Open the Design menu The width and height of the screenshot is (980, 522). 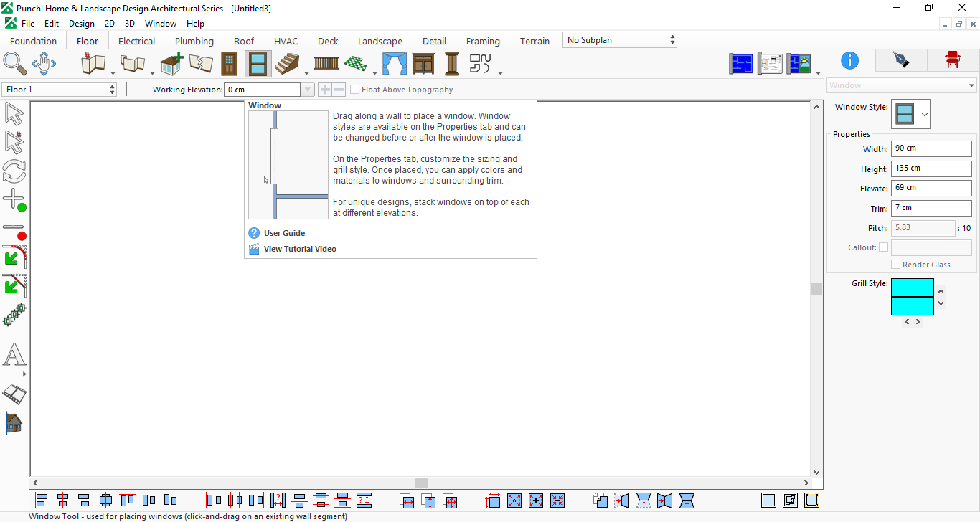tap(82, 24)
